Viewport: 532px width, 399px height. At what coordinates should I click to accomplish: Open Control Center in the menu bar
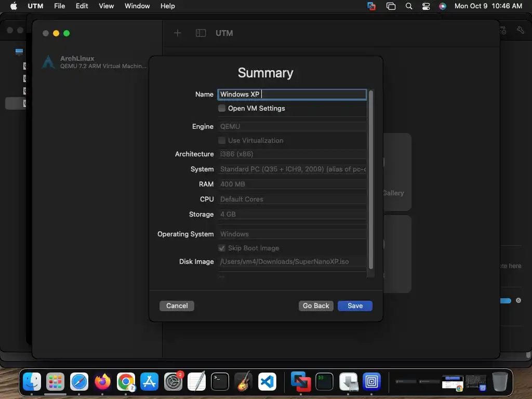pyautogui.click(x=426, y=6)
